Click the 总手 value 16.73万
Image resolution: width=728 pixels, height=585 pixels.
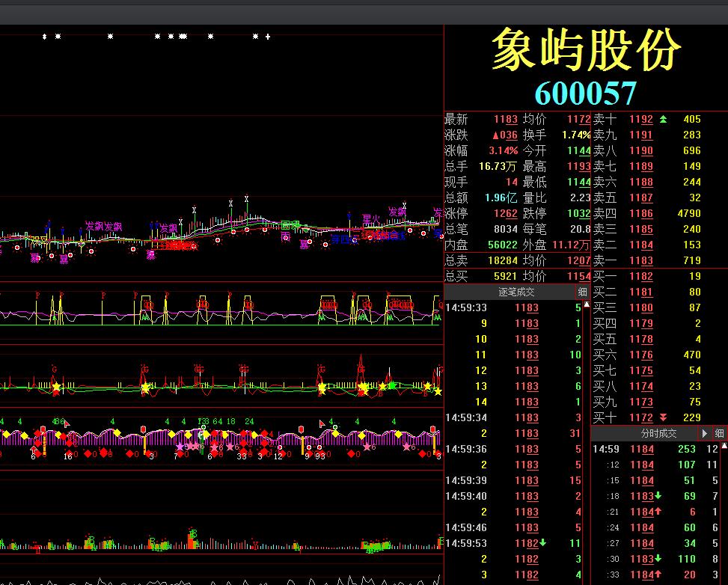point(498,166)
